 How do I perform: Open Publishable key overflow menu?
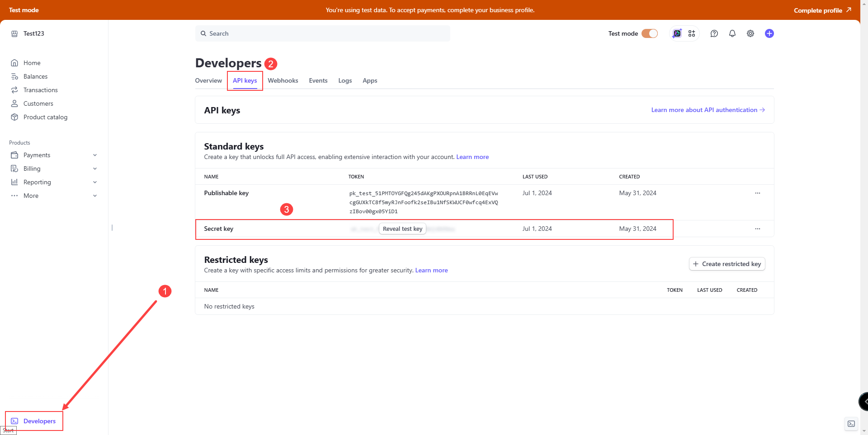tap(757, 193)
